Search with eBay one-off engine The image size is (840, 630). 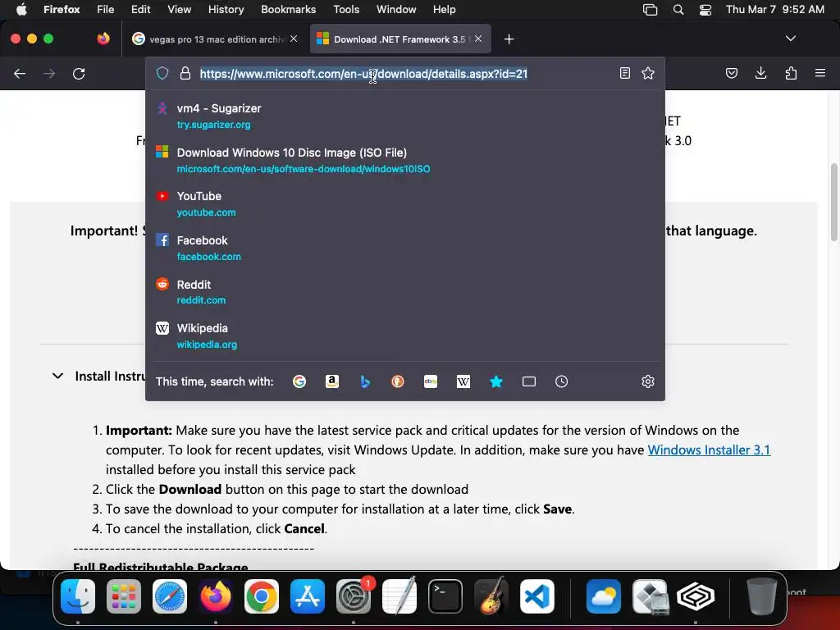tap(431, 381)
